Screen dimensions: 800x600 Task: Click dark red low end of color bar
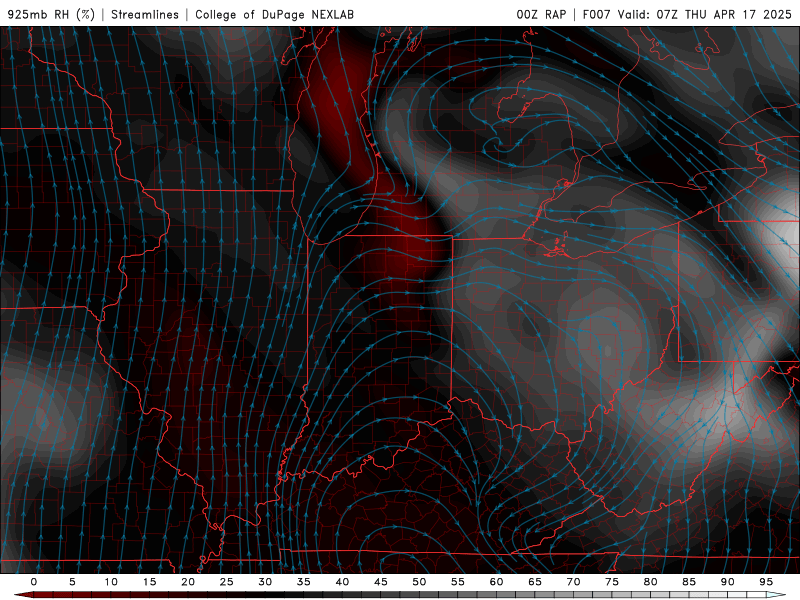(x=26, y=595)
